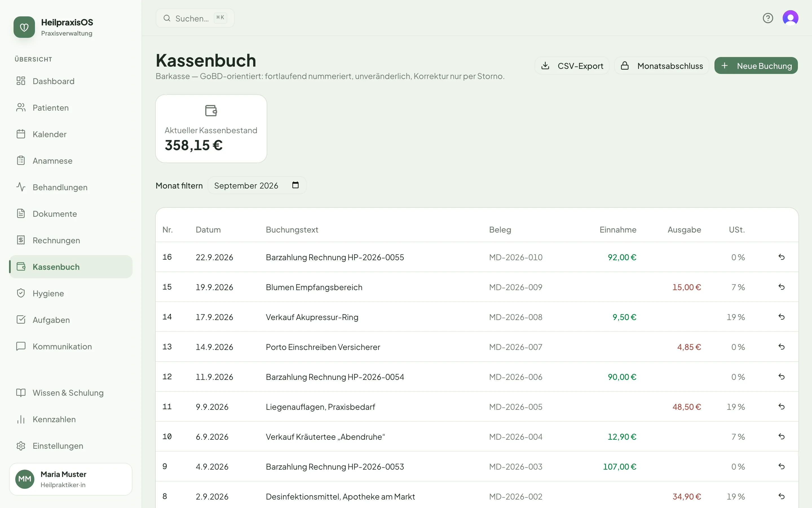Screen dimensions: 812x508
Task: Click the CSV-Export button
Action: 572,65
